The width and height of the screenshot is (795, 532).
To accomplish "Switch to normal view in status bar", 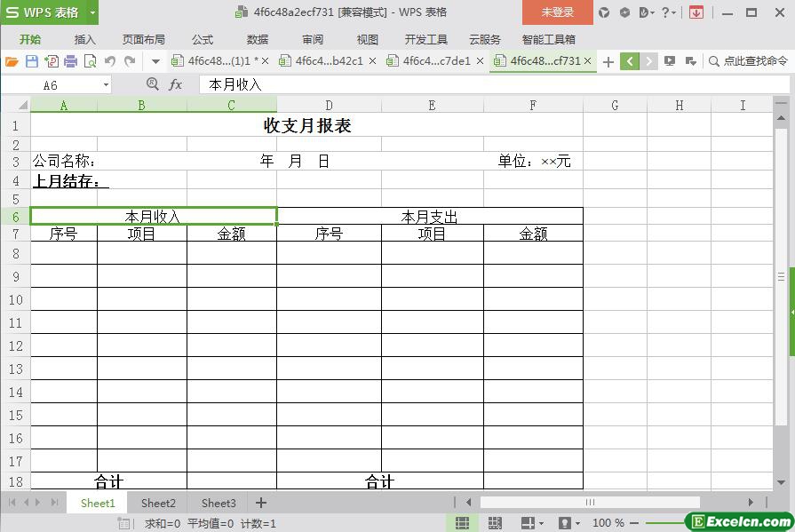I will coord(462,523).
